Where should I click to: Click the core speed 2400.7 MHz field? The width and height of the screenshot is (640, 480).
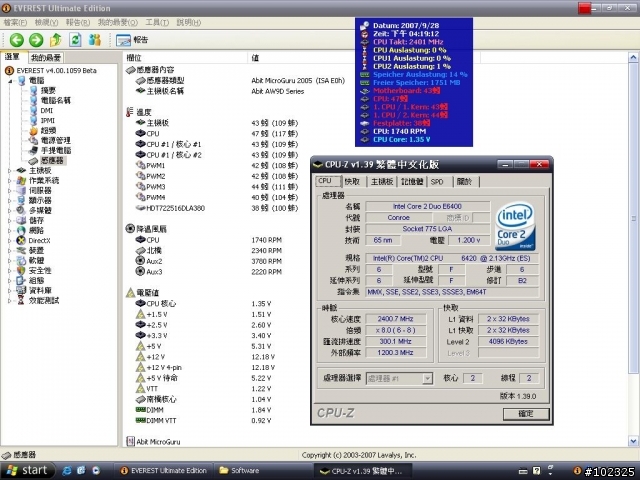pos(396,319)
